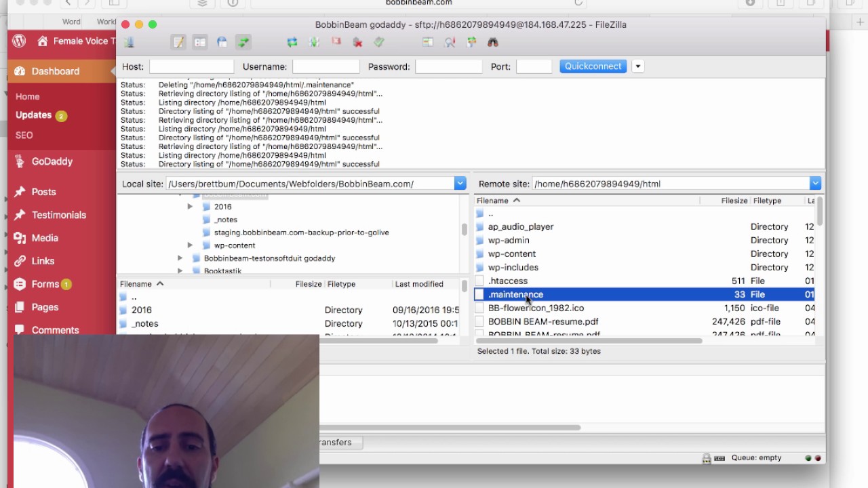Screen dimensions: 868x488
Task: Expand the wp-content folder in local tree
Action: 191,245
